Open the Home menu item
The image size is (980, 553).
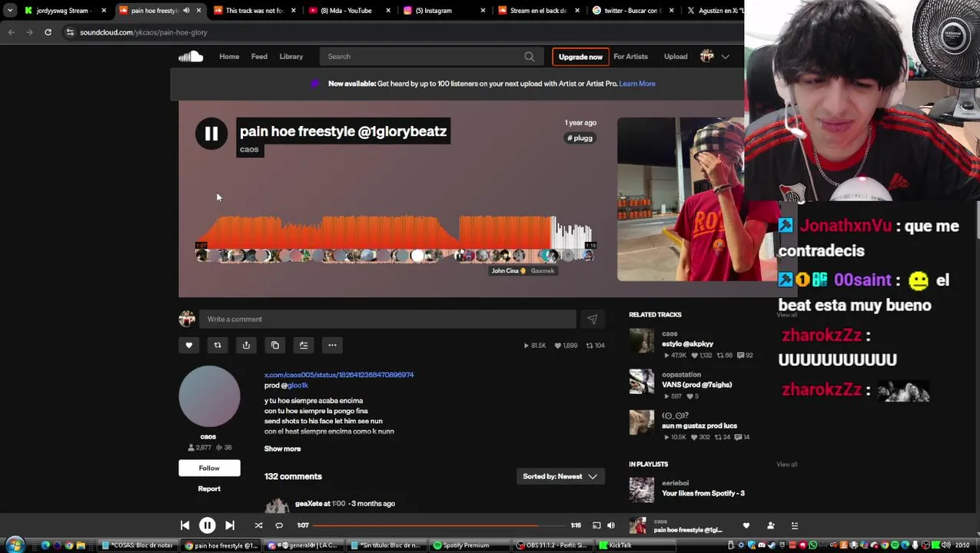pyautogui.click(x=229, y=56)
